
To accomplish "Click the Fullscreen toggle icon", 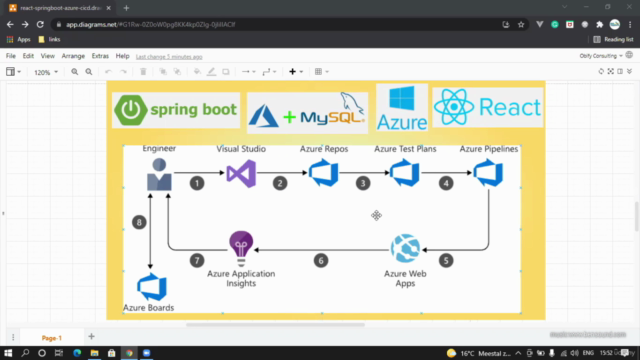I will pos(611,71).
